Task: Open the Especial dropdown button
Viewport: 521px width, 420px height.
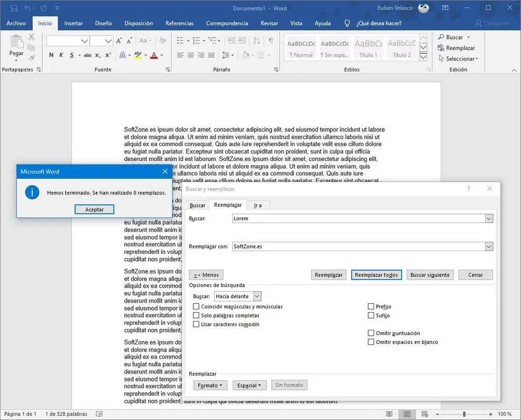Action: (x=249, y=385)
